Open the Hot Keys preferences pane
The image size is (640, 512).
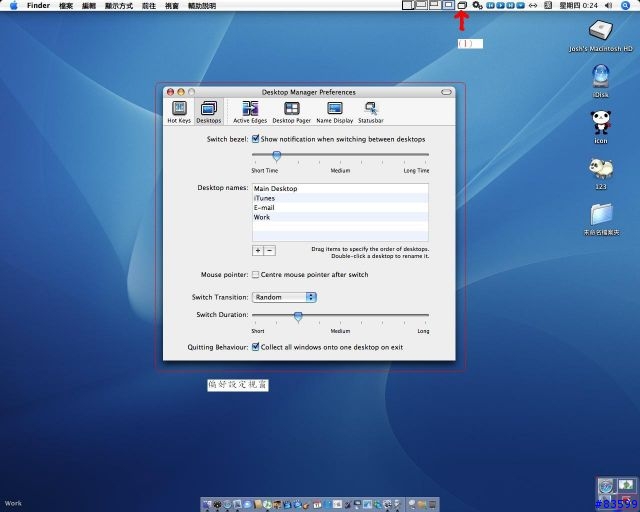pyautogui.click(x=179, y=111)
